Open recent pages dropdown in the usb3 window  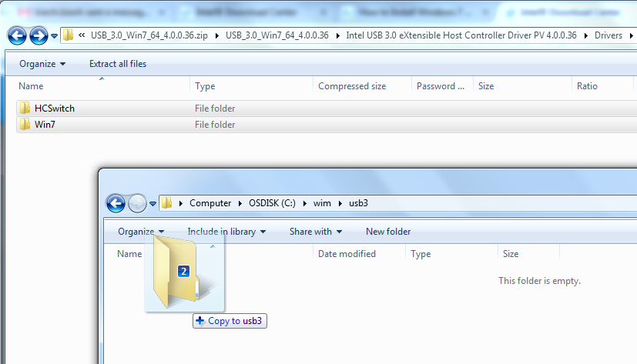click(153, 204)
